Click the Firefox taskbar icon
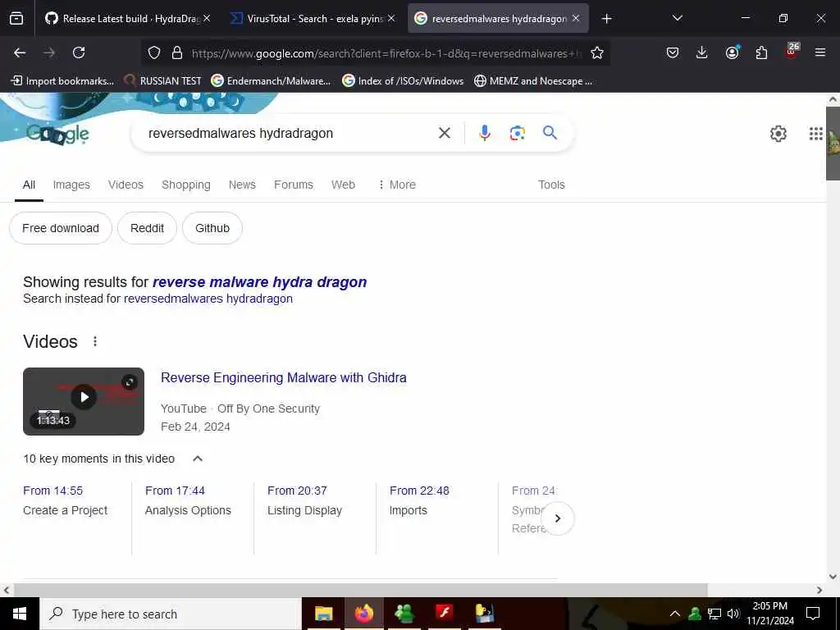 [x=363, y=614]
